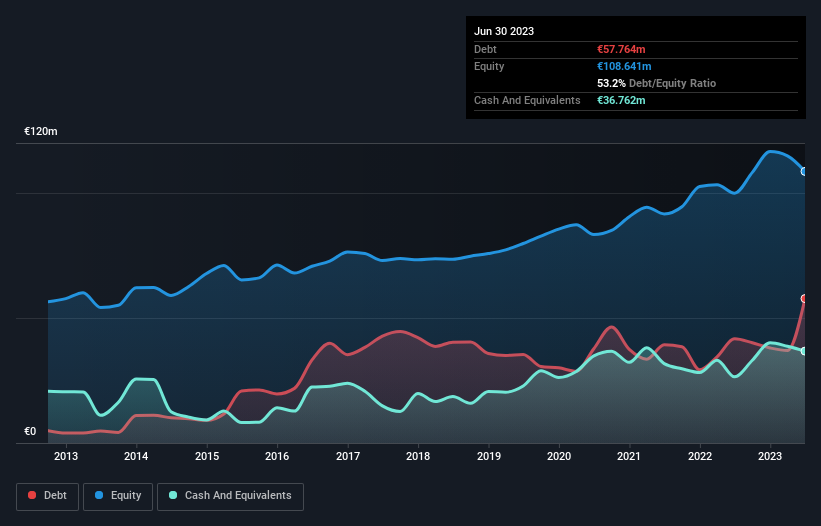
Task: Click the €120m y-axis label
Action: pos(41,131)
